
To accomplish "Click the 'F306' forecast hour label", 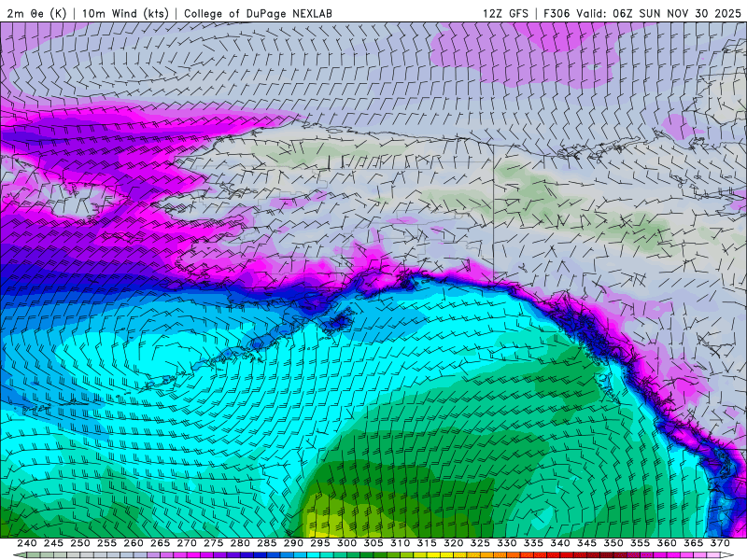I will coord(557,13).
